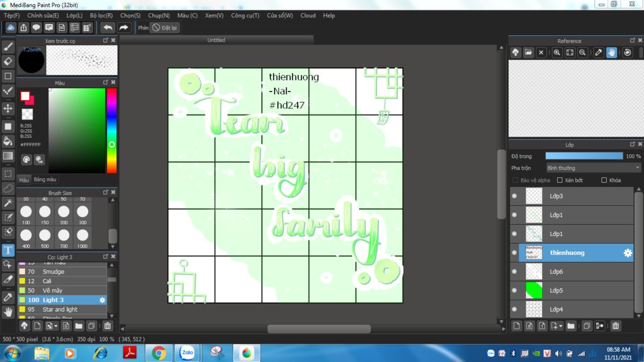Select the Lasso tool
Viewport: 644px width, 362px height.
pos(8,188)
